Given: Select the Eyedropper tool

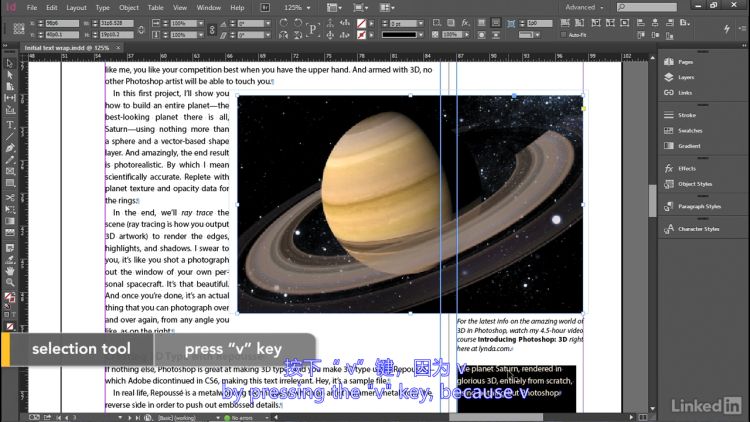Looking at the screenshot, I should click(10, 260).
